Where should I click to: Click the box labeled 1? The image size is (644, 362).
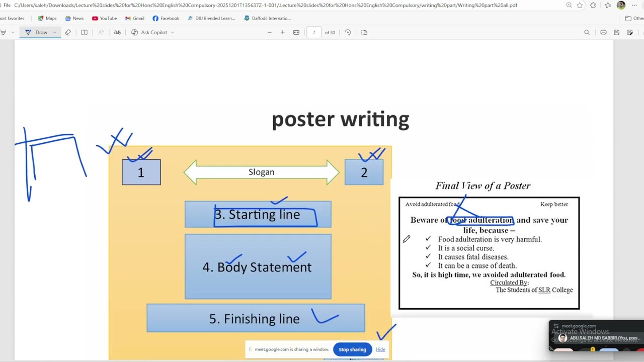tap(141, 172)
